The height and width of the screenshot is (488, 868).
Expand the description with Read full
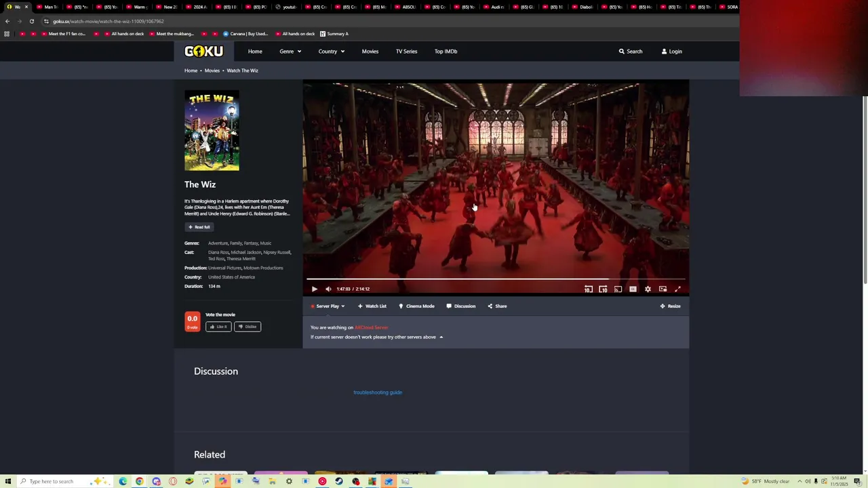coord(199,227)
